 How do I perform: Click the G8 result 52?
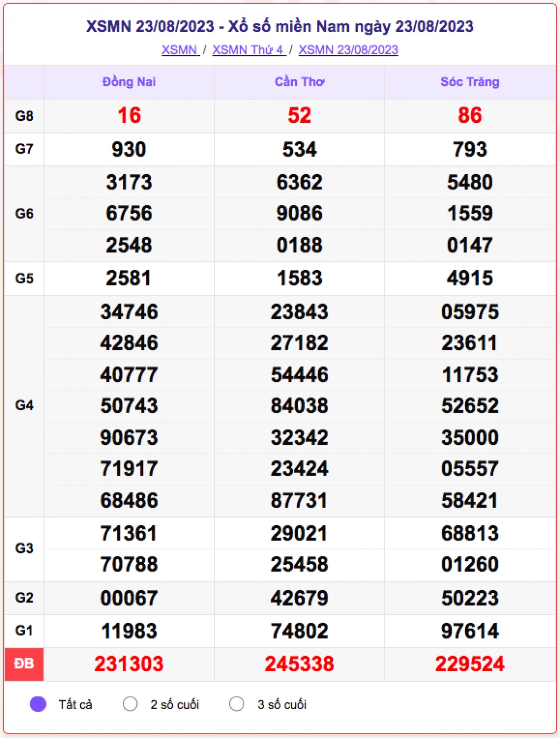coord(300,116)
